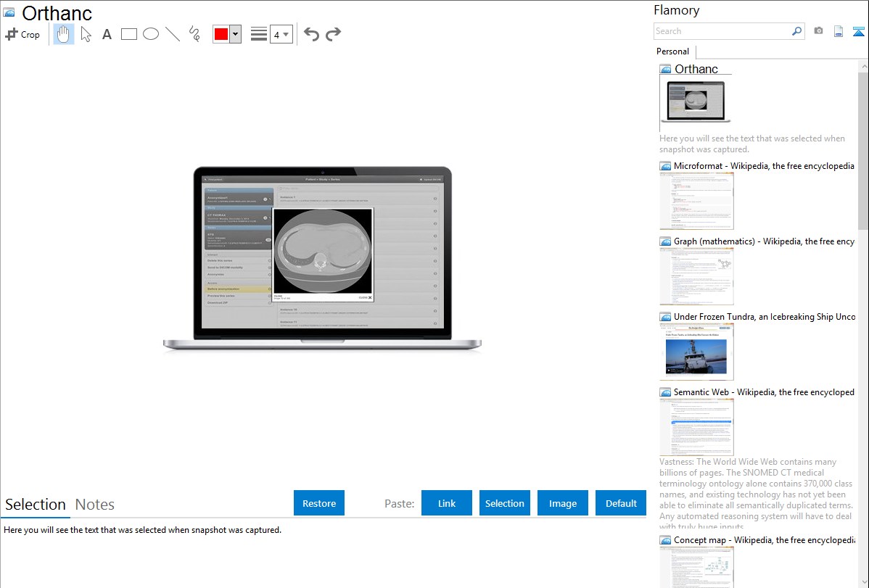Paste as Image
Viewport: 869px width, 588px height.
[563, 503]
